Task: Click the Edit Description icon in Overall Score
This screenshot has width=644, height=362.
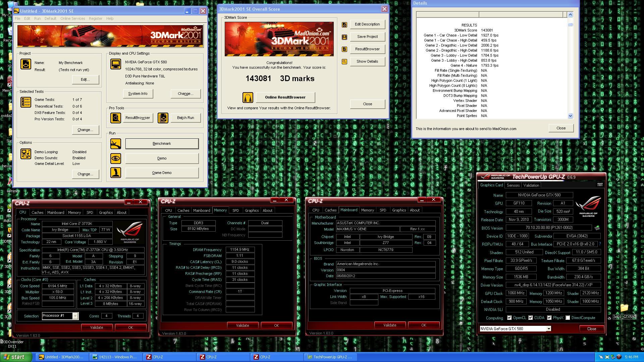Action: (x=344, y=24)
